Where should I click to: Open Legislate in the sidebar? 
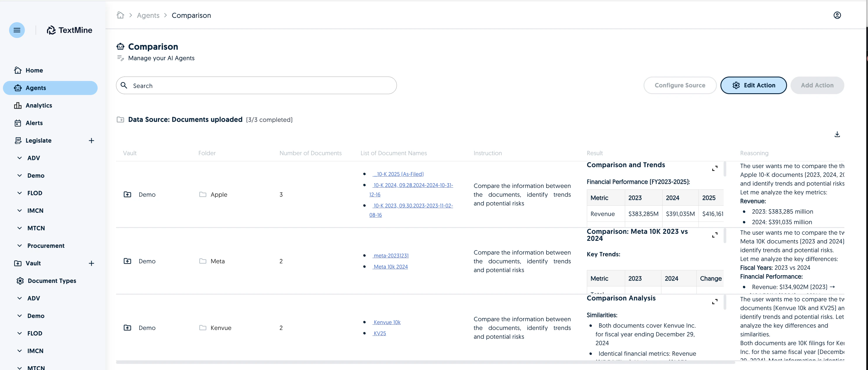(x=38, y=141)
